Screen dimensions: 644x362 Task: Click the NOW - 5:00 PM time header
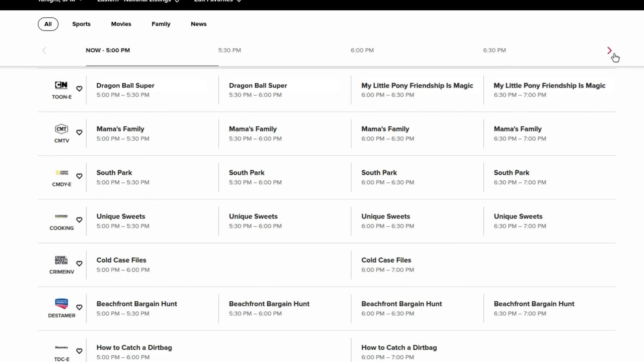pyautogui.click(x=108, y=50)
